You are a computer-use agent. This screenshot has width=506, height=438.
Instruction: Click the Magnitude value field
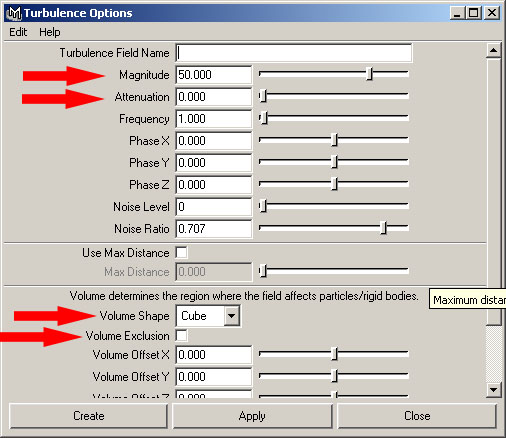(x=214, y=75)
